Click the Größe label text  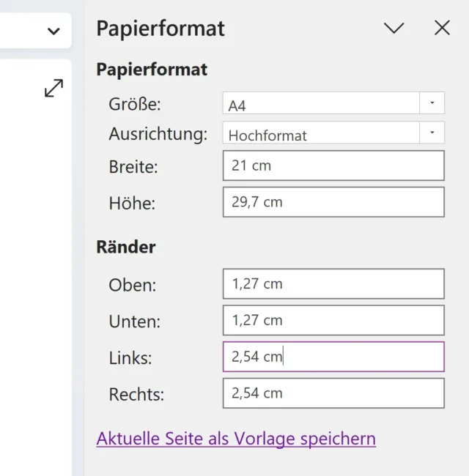[x=135, y=104]
